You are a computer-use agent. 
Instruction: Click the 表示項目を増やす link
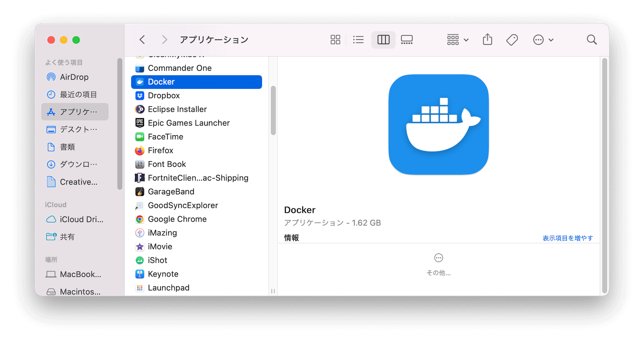[568, 238]
